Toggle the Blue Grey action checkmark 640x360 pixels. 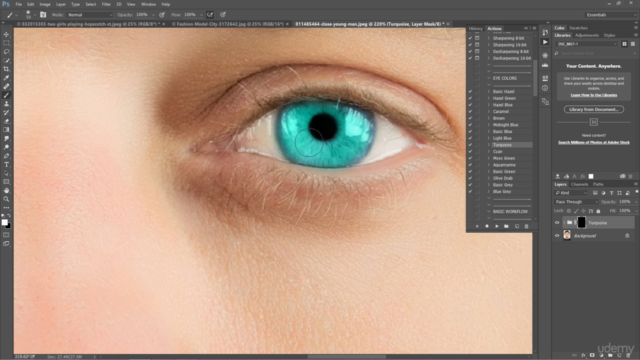470,191
